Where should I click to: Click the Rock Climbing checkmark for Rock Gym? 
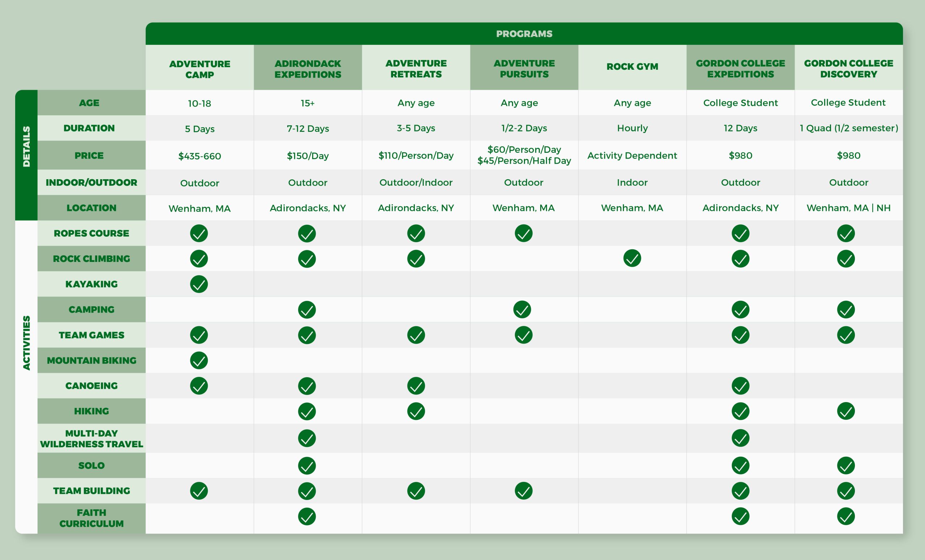(632, 259)
